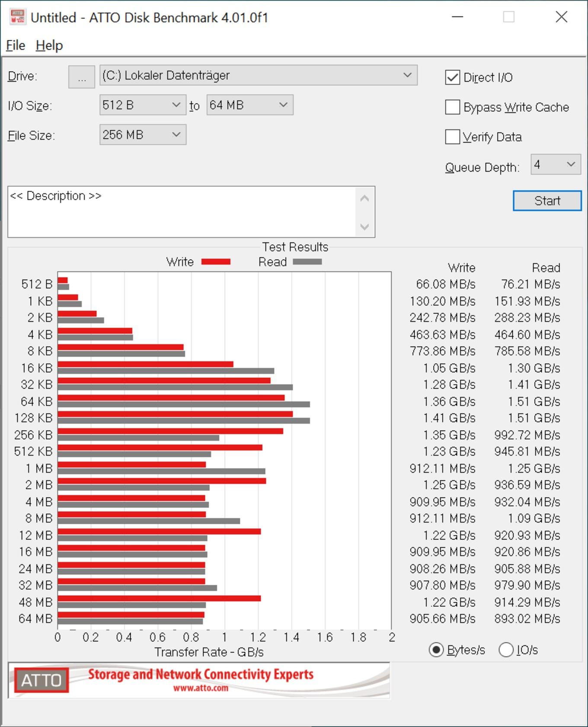Click the 48 MB row label
The image size is (588, 727).
coord(35,602)
